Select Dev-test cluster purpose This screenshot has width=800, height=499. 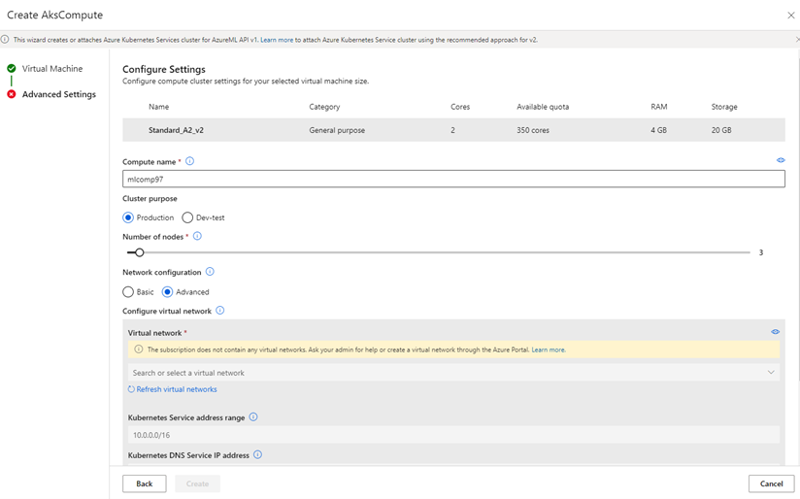click(187, 217)
